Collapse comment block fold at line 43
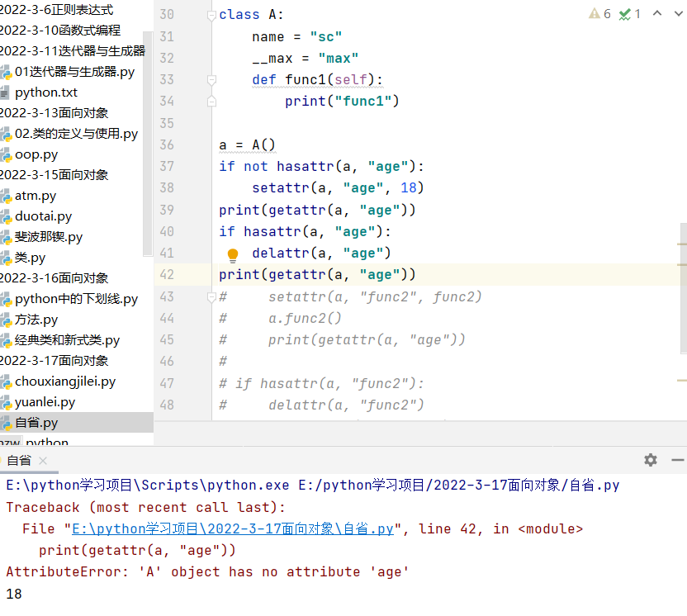The image size is (687, 616). point(211,297)
